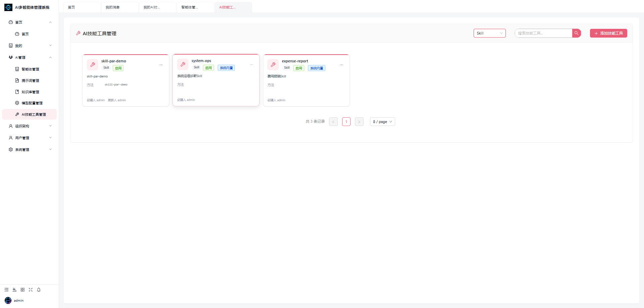This screenshot has width=644, height=308.
Task: Switch to the 我的AI对... tab
Action: tap(158, 7)
